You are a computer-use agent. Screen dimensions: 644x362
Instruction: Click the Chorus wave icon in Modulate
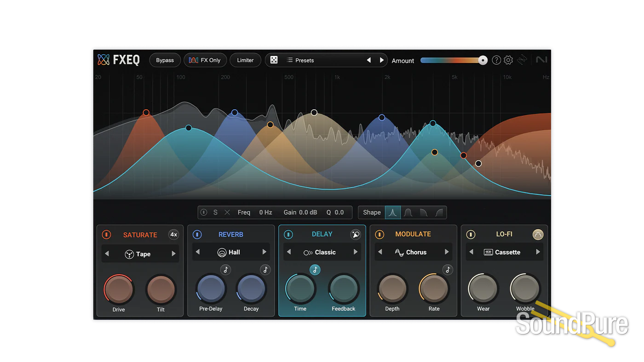pos(399,252)
